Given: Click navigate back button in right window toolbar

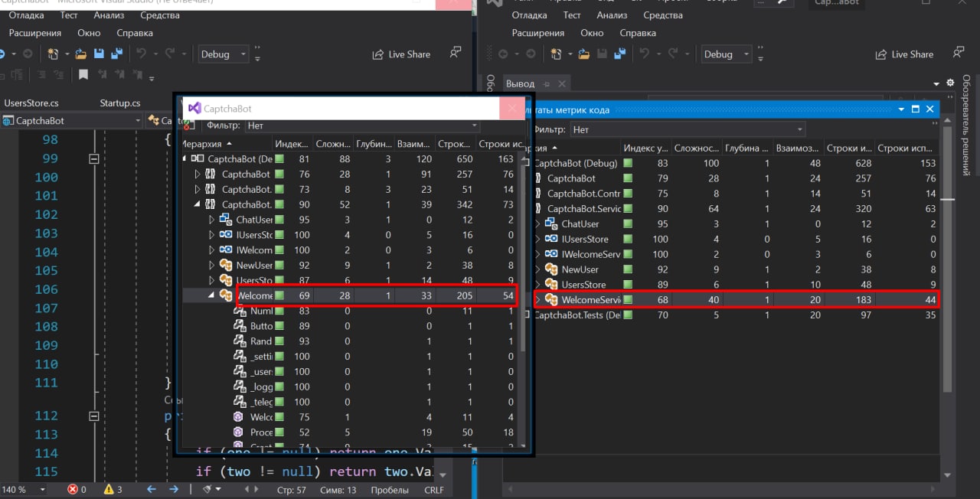Looking at the screenshot, I should (503, 54).
